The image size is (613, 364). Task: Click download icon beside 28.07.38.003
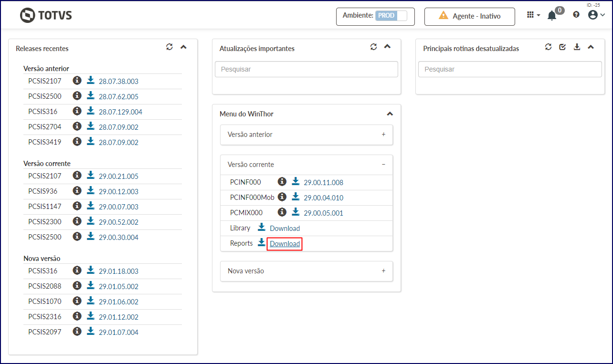coord(91,80)
